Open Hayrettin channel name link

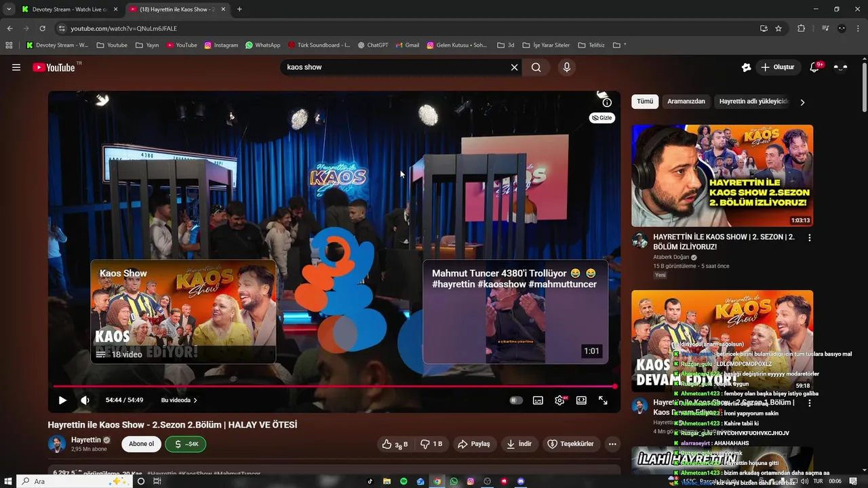coord(86,440)
